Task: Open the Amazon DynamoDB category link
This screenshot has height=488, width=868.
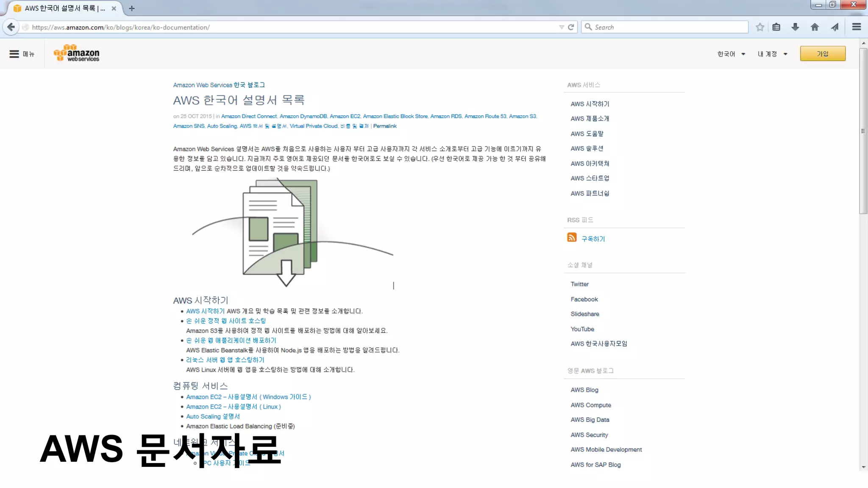Action: point(303,116)
